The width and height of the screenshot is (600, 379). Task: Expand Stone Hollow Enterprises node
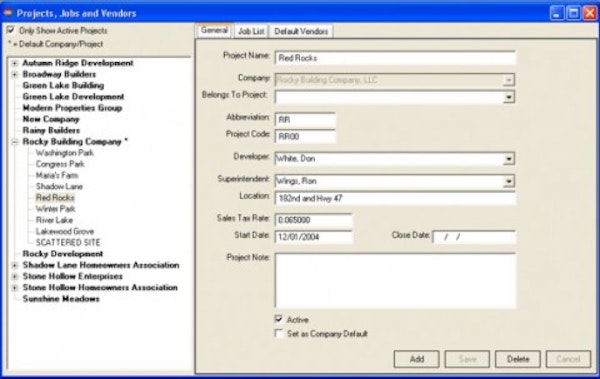tap(15, 276)
